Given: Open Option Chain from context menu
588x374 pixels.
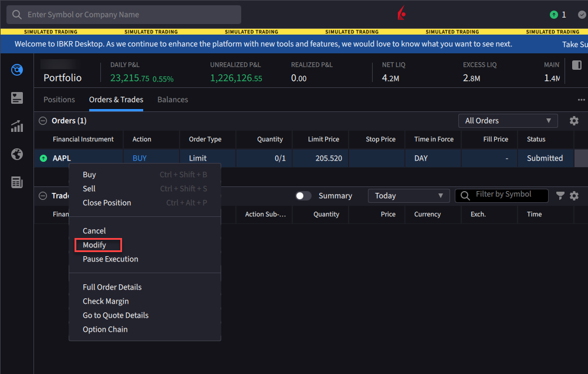Looking at the screenshot, I should point(145,329).
